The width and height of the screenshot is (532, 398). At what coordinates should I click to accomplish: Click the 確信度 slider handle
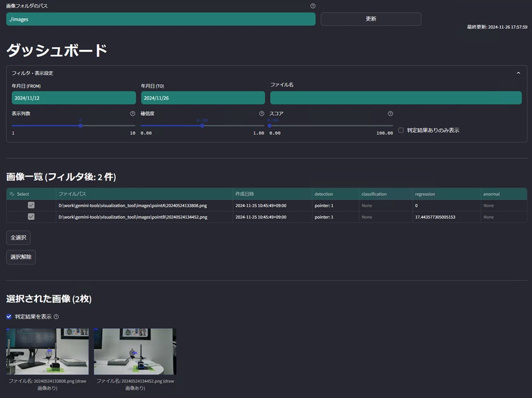[202, 126]
